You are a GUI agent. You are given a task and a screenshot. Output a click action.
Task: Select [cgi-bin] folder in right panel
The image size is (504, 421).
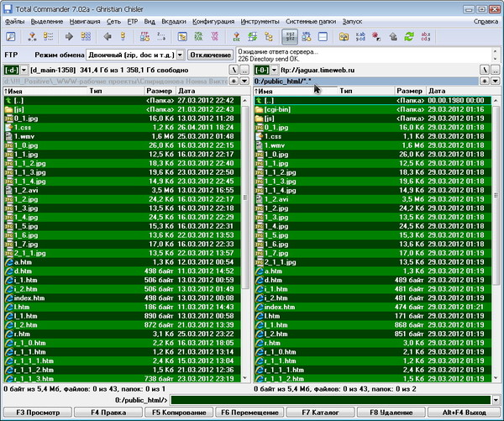(x=373, y=110)
